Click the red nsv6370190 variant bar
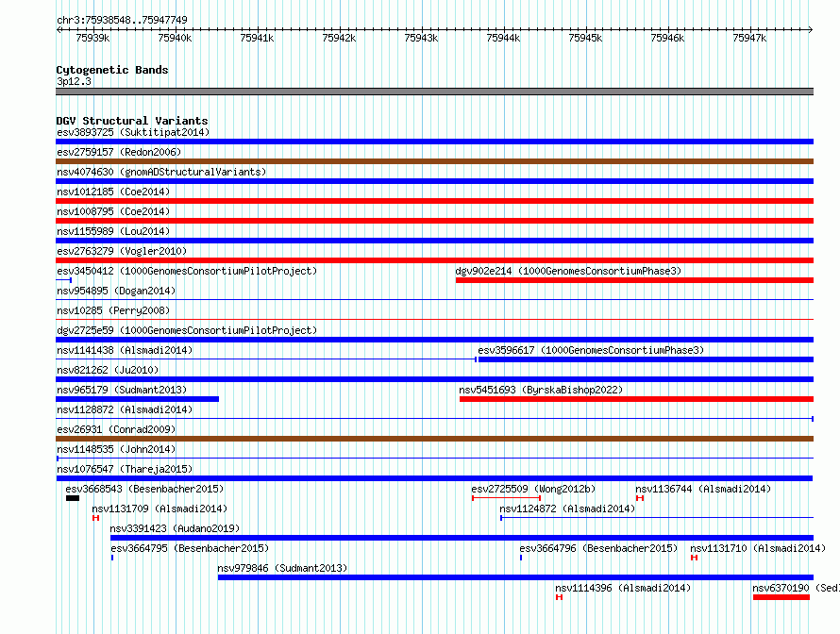The height and width of the screenshot is (634, 840). tap(781, 597)
